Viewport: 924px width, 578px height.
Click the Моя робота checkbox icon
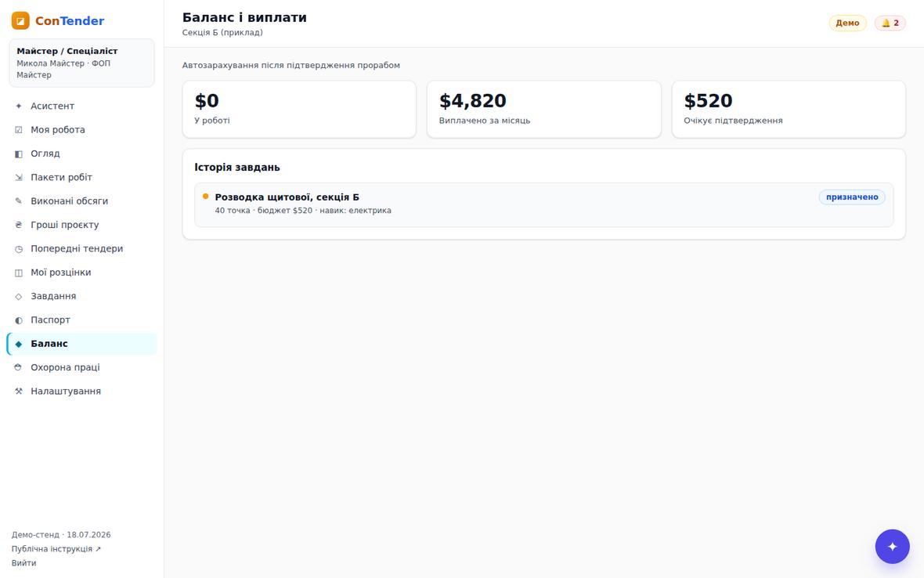[18, 130]
